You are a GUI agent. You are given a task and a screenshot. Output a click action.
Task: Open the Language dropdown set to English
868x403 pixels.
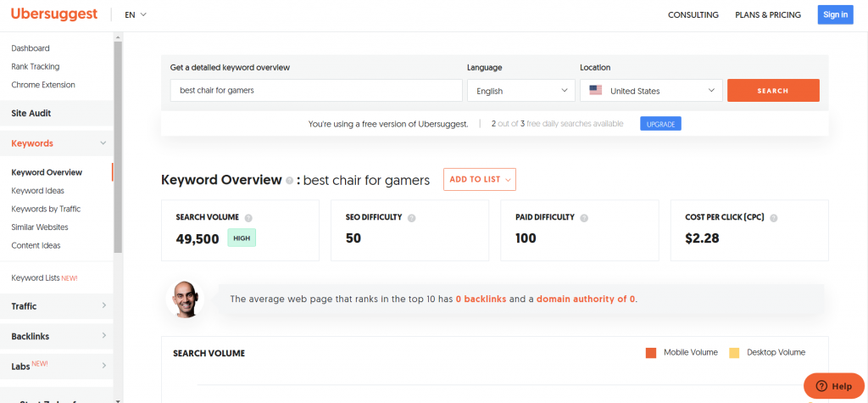(521, 90)
